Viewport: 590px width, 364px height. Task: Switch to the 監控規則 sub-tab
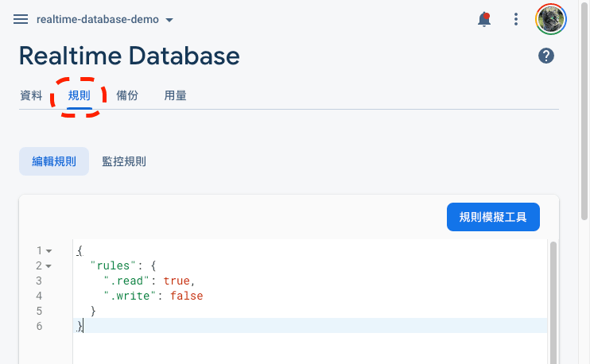(x=124, y=161)
